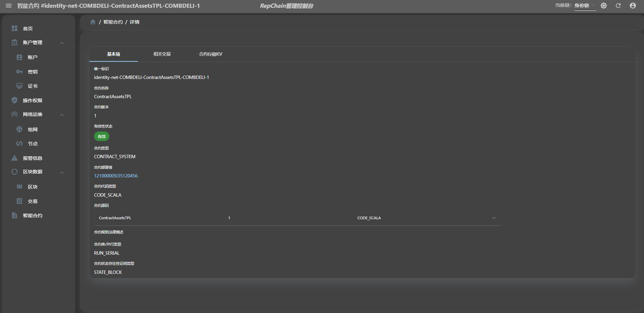Click the 账户管理 bank icon

click(x=14, y=42)
